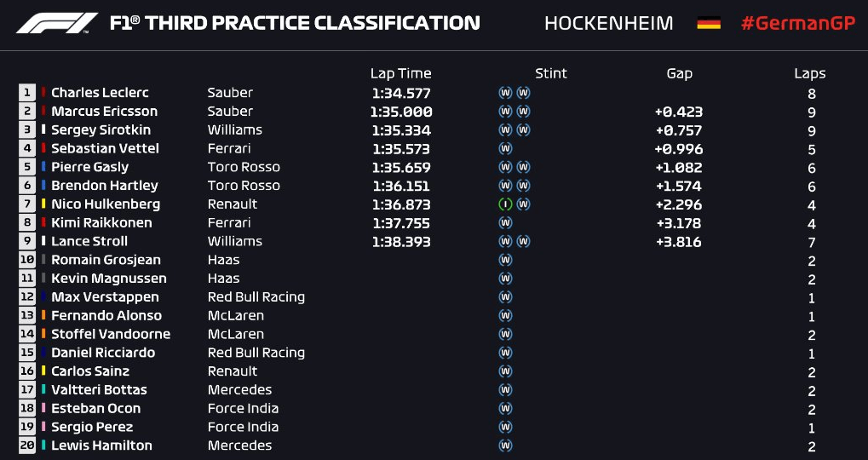This screenshot has width=868, height=460.
Task: Click the Hockenheim circuit label
Action: click(608, 24)
